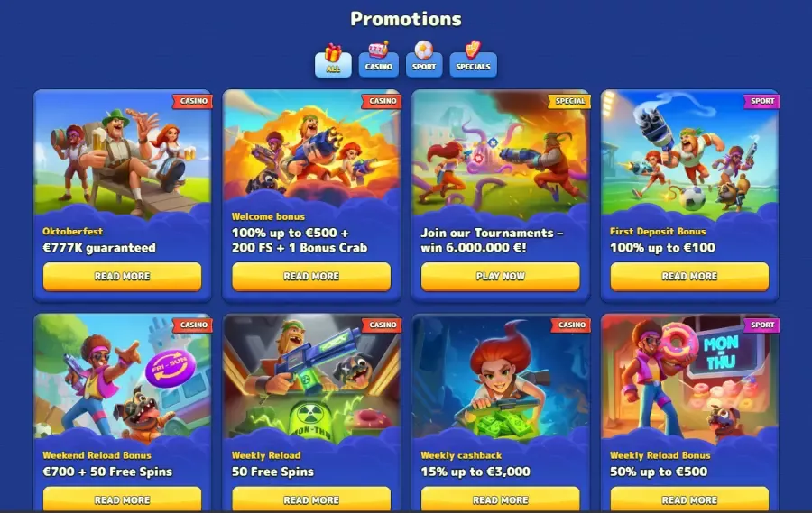
Task: Click the CASINO badge on Oktoberfest card
Action: 193,101
